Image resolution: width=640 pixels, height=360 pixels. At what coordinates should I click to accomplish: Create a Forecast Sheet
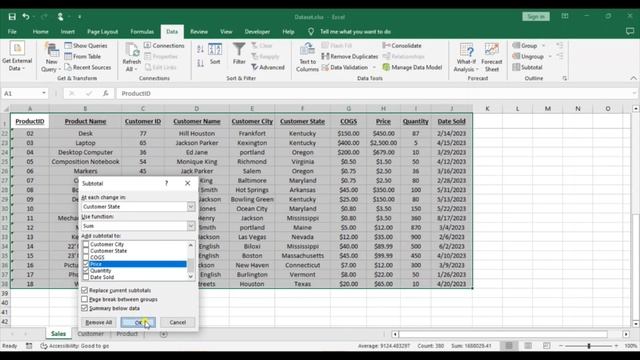(x=492, y=58)
